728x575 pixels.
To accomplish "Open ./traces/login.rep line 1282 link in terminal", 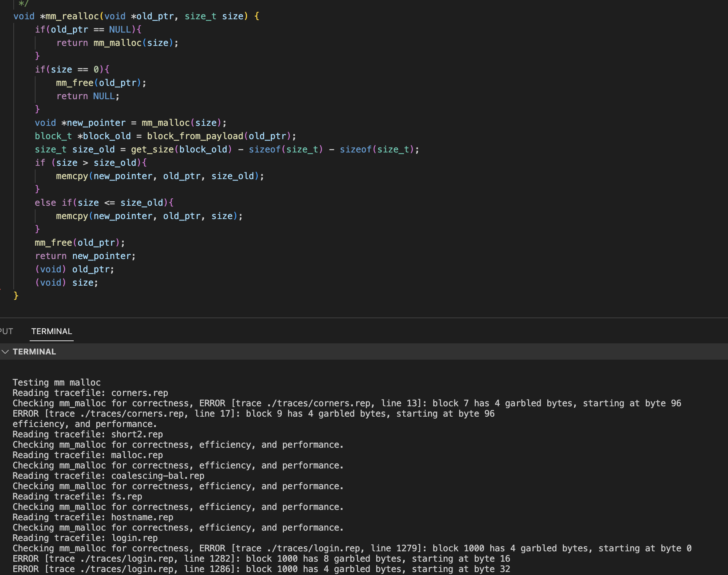I will pyautogui.click(x=127, y=559).
